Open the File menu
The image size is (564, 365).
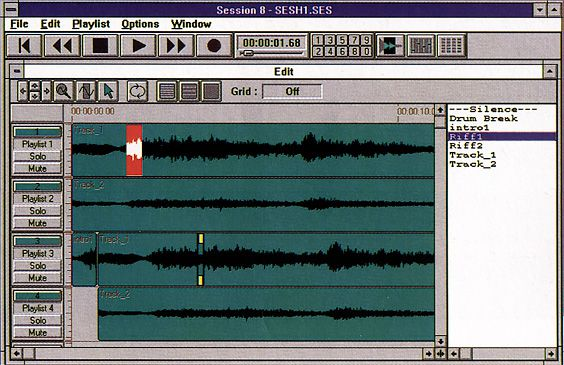point(19,24)
